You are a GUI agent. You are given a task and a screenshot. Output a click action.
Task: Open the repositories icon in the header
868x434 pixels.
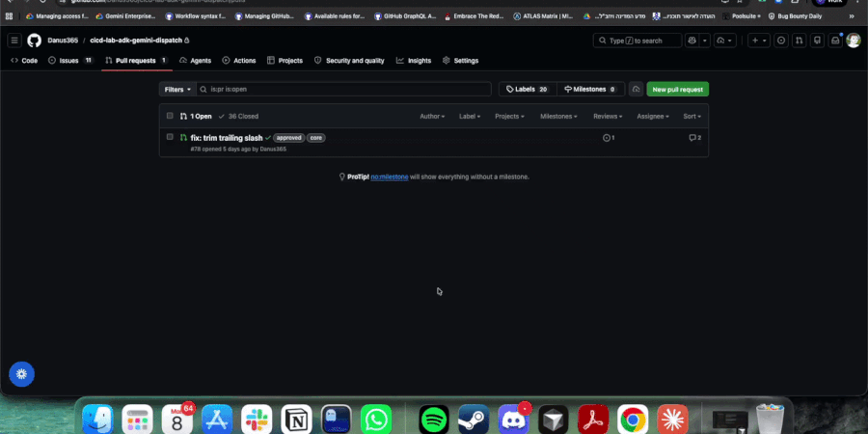[x=817, y=41]
